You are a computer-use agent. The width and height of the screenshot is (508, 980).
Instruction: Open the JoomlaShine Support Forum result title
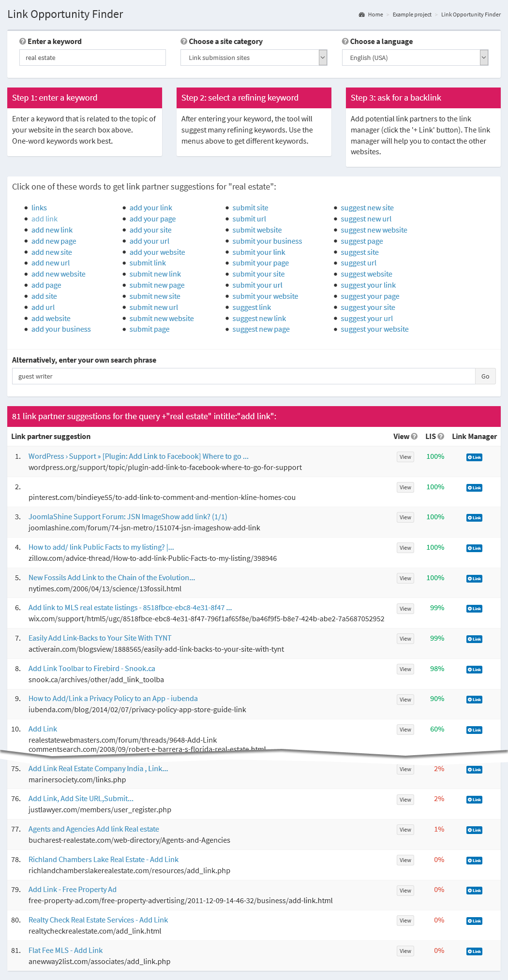click(x=128, y=517)
